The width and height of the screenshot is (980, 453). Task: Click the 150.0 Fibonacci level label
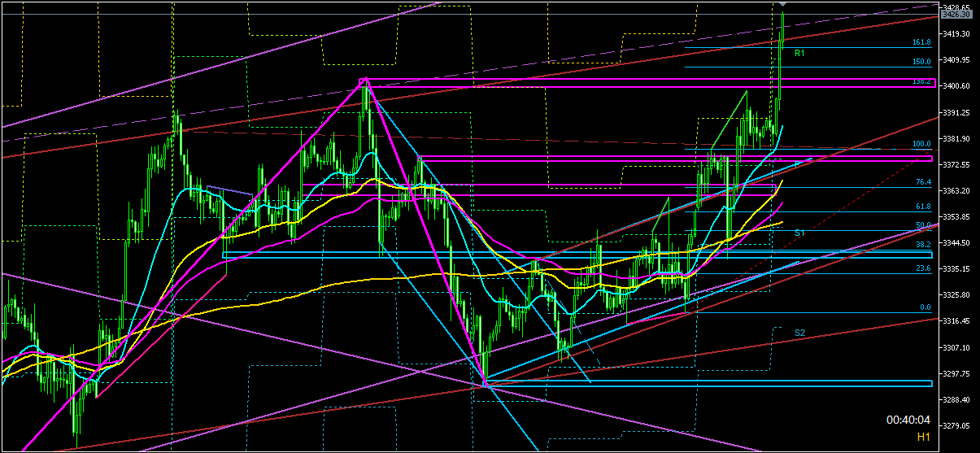point(921,62)
